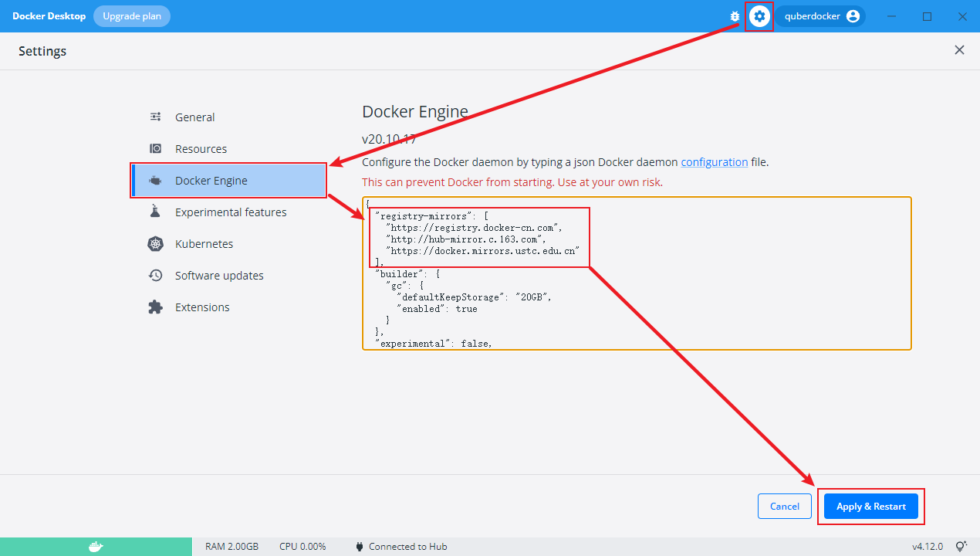Viewport: 980px width, 556px height.
Task: Click the whale icon in status bar
Action: tap(96, 547)
